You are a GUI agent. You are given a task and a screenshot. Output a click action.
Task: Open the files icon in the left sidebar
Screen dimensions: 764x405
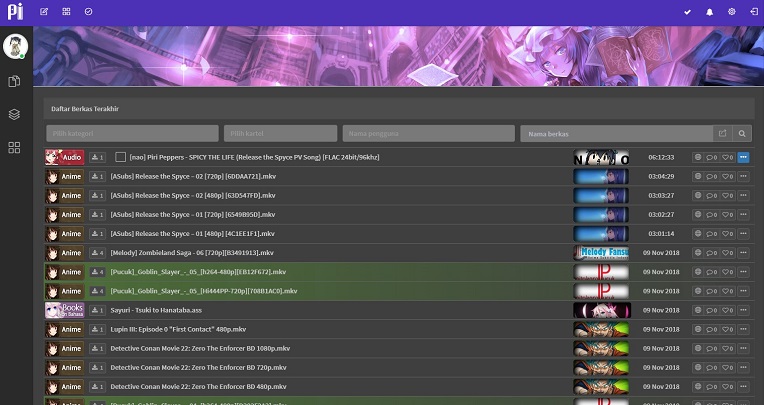coord(15,81)
